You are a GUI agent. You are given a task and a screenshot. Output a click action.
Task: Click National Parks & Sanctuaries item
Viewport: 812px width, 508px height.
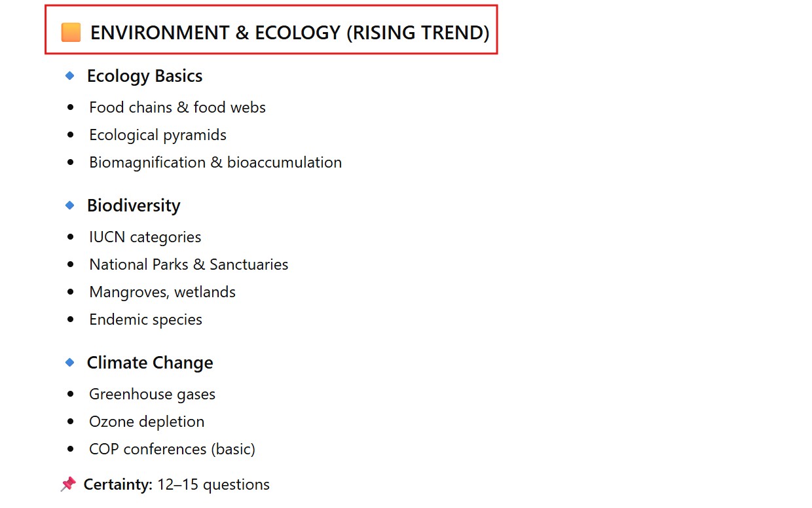[189, 264]
